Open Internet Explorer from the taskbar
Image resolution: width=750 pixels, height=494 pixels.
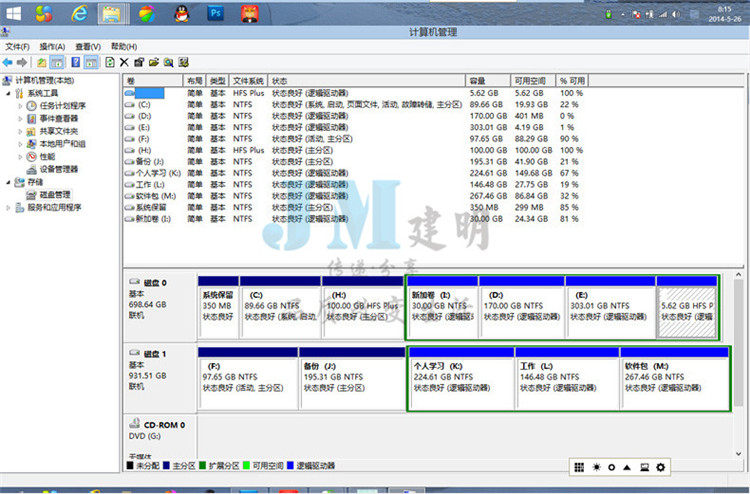tap(79, 13)
